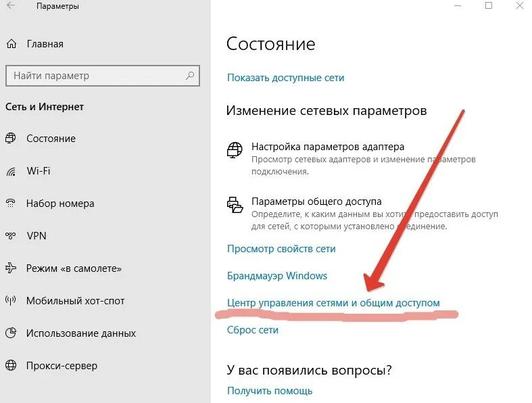Click the airplane mode icon
532x403 pixels.
[x=11, y=268]
